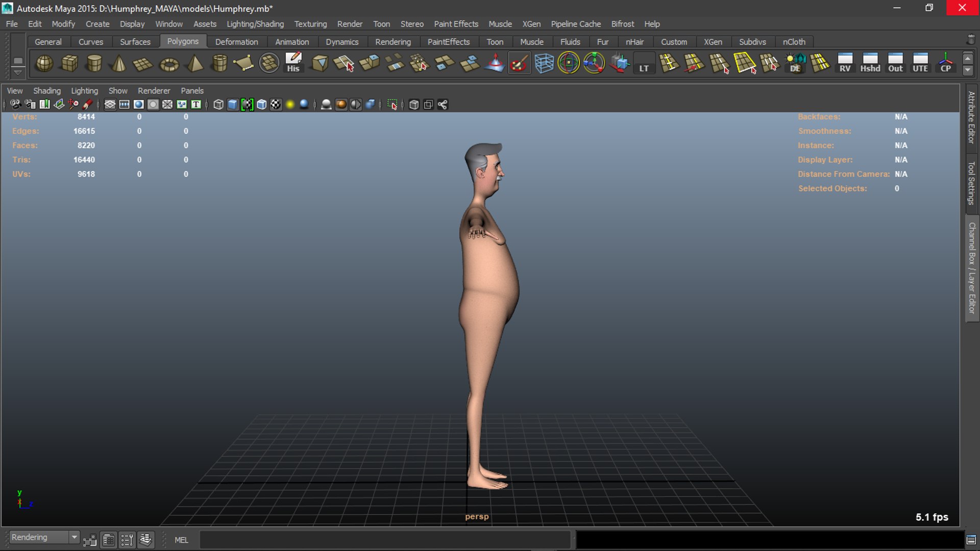Create a polygon cylinder from the shelf
This screenshot has height=551, width=980.
[x=94, y=63]
